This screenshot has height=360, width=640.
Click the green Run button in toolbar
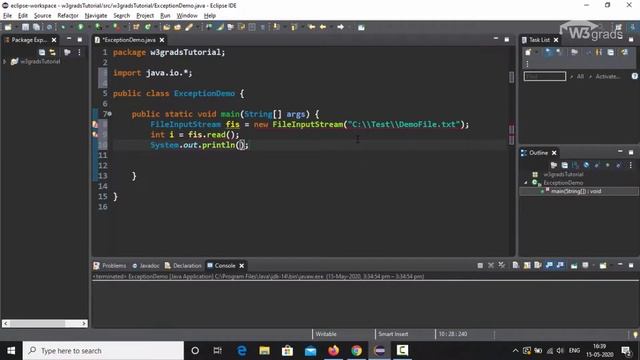pyautogui.click(x=80, y=27)
